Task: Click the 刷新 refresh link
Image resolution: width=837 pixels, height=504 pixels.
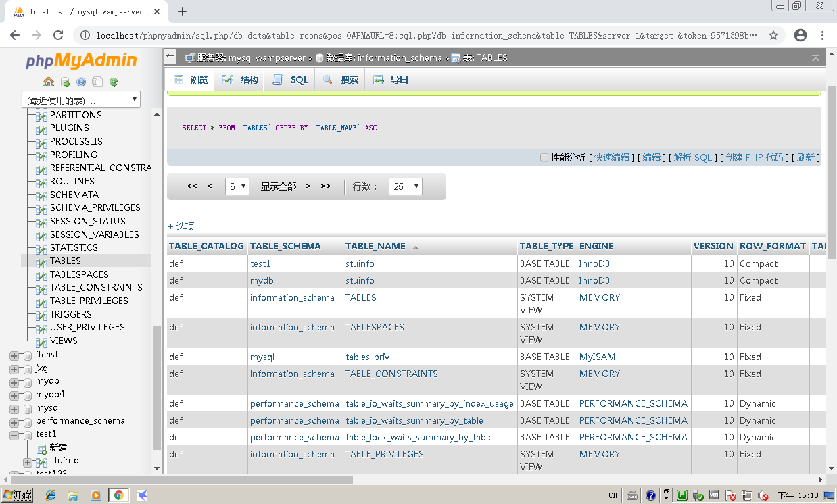Action: [x=806, y=157]
